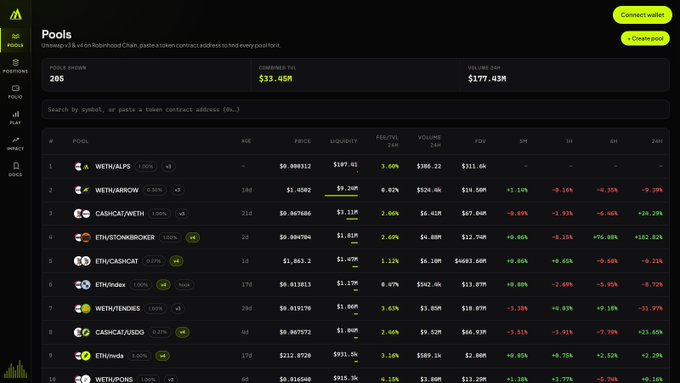Open the Positions section in sidebar

click(15, 66)
